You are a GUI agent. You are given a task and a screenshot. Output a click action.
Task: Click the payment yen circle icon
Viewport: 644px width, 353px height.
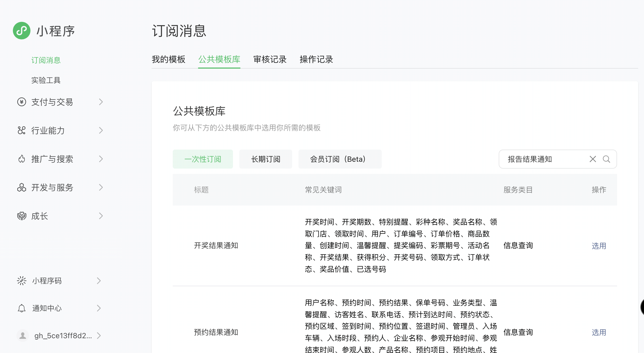(x=22, y=102)
